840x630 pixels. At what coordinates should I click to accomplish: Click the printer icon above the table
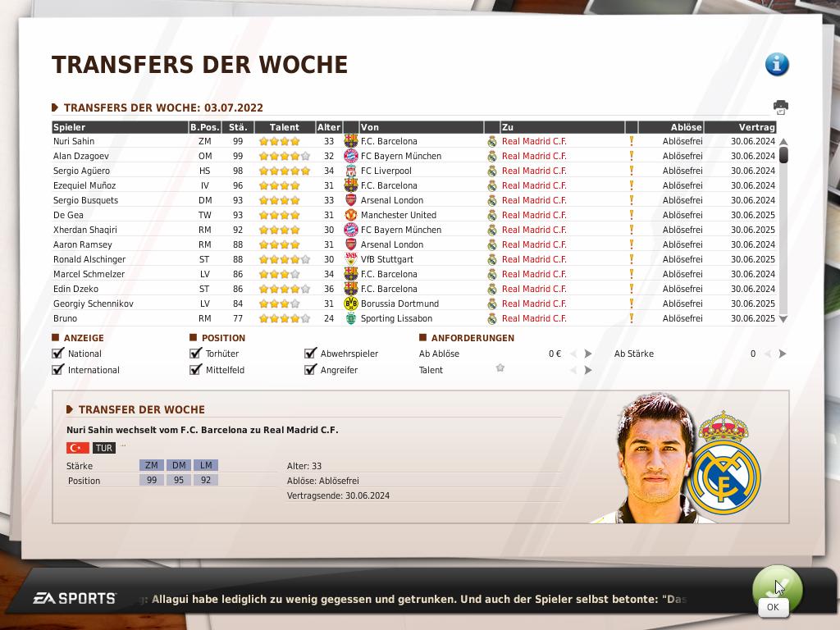point(781,107)
